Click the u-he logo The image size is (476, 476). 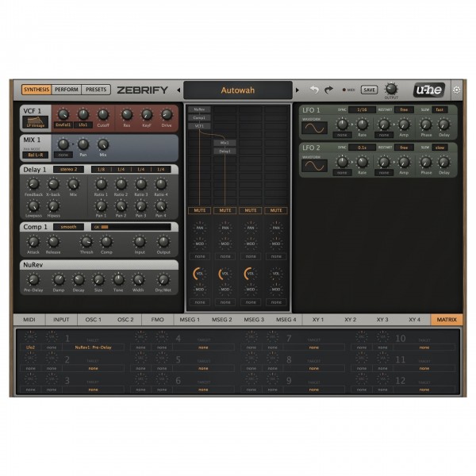point(429,90)
